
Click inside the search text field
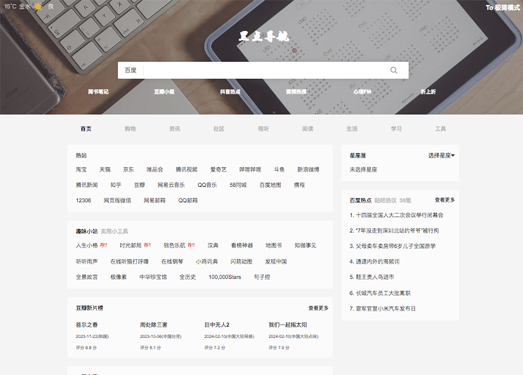[x=265, y=70]
